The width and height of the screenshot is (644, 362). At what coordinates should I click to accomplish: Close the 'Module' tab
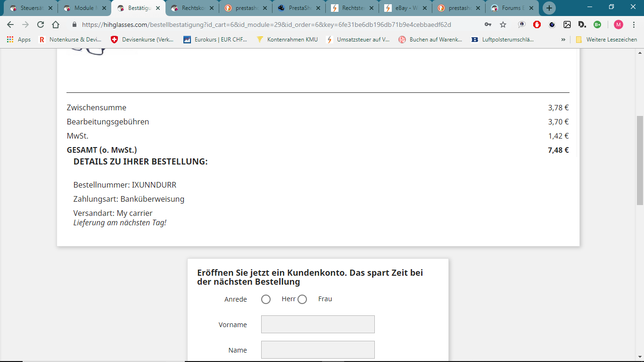coord(104,8)
